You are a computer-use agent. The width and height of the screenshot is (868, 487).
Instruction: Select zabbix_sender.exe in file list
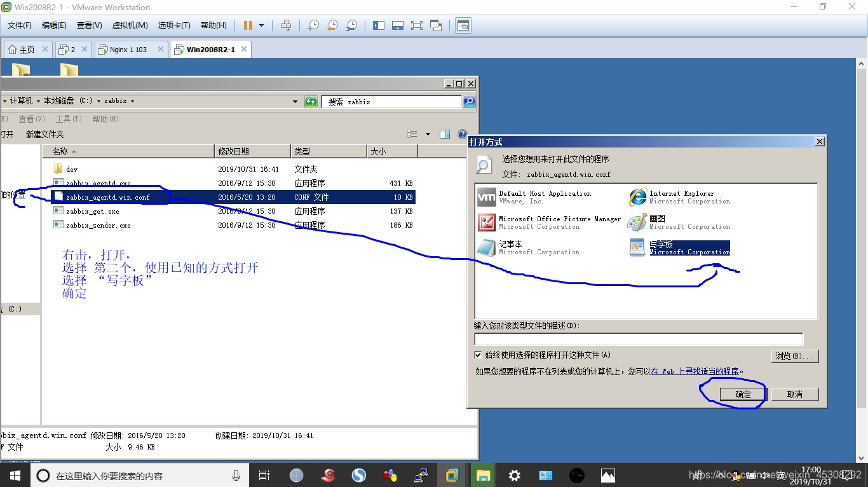click(x=233, y=225)
